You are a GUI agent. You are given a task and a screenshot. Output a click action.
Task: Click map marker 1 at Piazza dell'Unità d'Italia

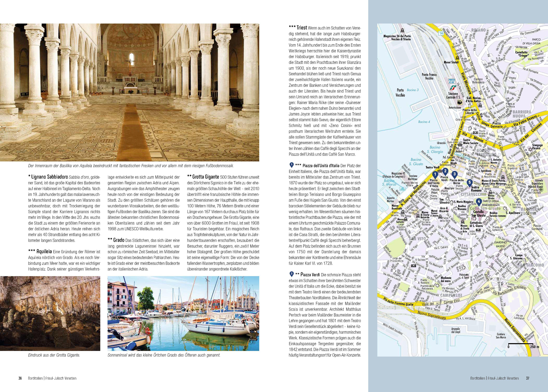(x=435, y=174)
